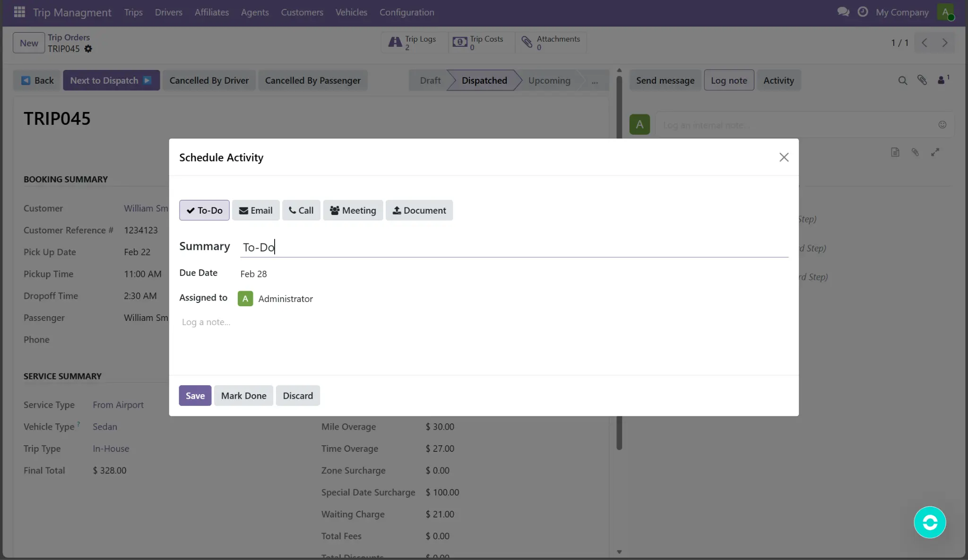Click the gear icon next to TRIP045
Viewport: 968px width, 560px height.
pyautogui.click(x=88, y=49)
